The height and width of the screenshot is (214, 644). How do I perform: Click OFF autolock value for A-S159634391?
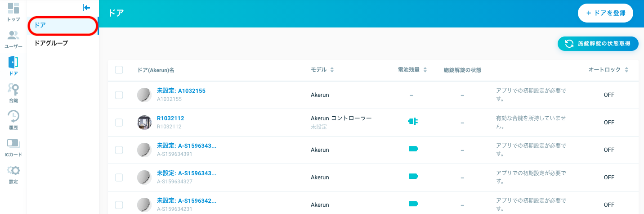pos(609,150)
